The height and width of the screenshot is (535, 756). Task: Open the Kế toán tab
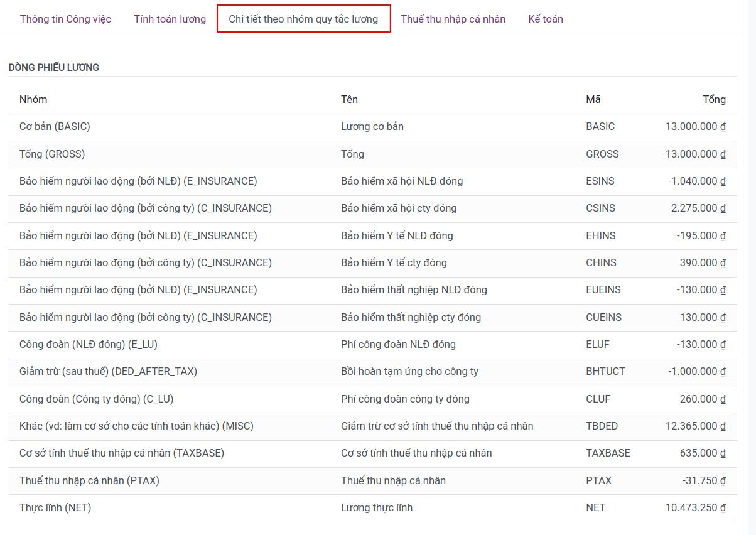[x=544, y=19]
